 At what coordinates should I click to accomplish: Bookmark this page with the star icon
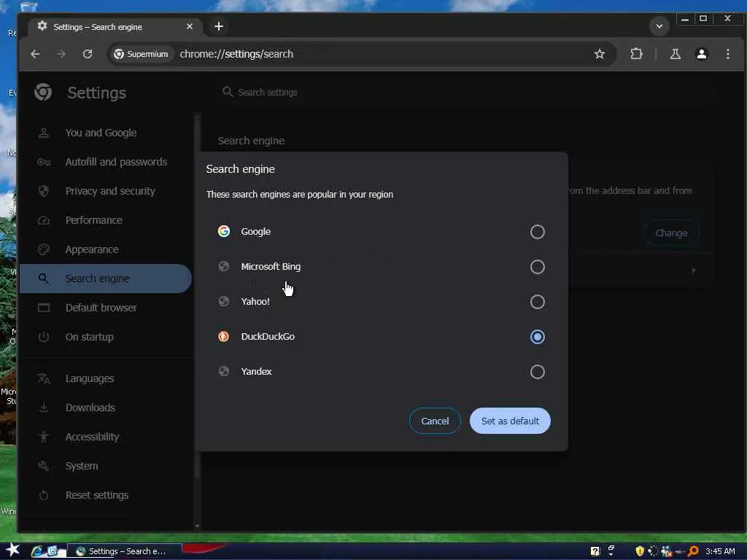tap(600, 54)
